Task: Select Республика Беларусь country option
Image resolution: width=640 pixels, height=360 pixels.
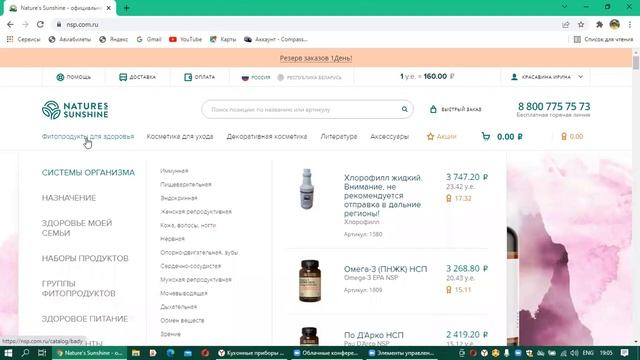Action: click(x=309, y=78)
